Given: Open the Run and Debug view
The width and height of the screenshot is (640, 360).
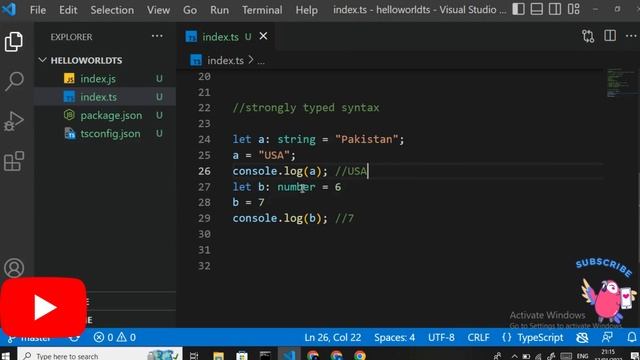Looking at the screenshot, I should click(x=14, y=121).
